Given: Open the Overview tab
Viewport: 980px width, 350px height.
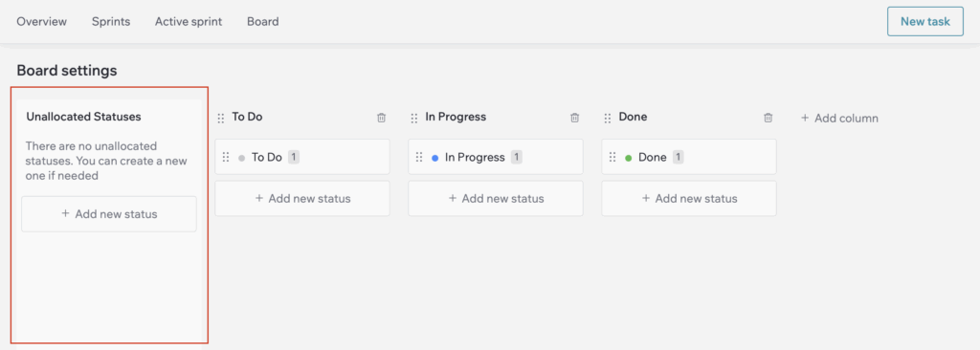Looking at the screenshot, I should pyautogui.click(x=41, y=21).
